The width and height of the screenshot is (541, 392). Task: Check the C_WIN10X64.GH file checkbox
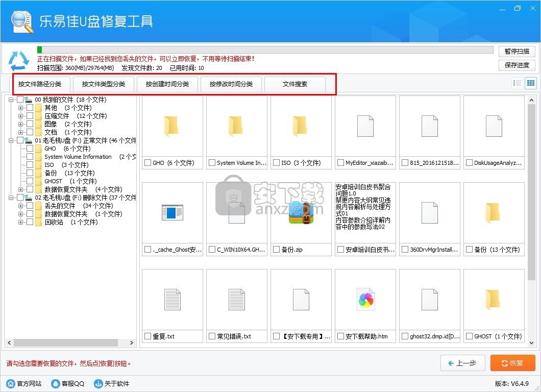[212, 249]
